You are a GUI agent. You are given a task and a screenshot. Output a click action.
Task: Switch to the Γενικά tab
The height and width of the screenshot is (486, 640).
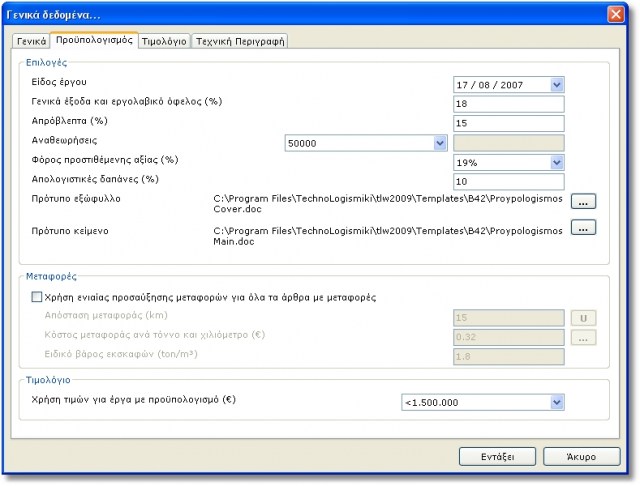click(x=31, y=42)
